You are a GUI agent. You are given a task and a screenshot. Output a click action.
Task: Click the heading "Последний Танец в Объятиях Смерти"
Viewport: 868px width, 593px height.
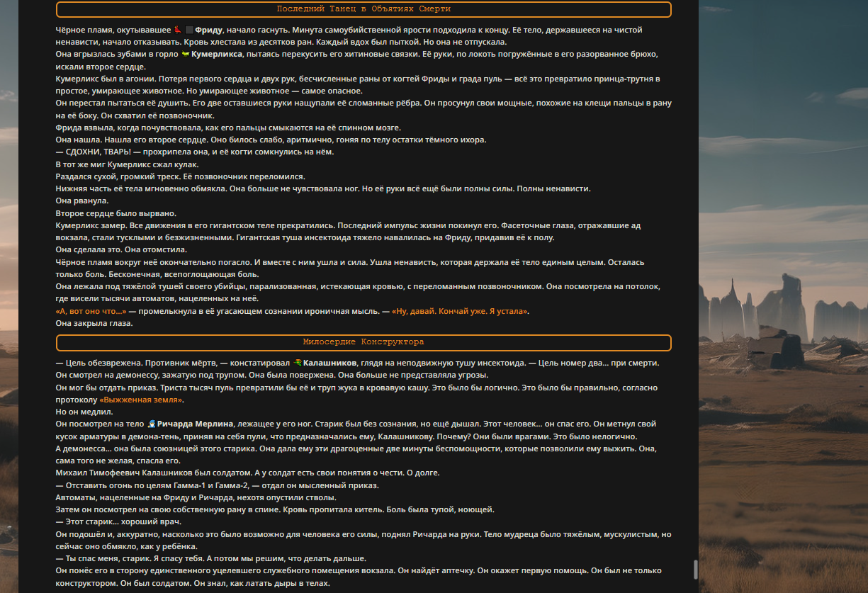[363, 9]
